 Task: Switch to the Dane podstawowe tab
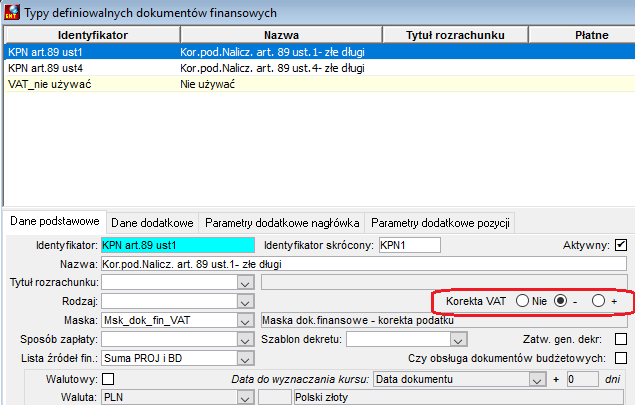[x=55, y=221]
